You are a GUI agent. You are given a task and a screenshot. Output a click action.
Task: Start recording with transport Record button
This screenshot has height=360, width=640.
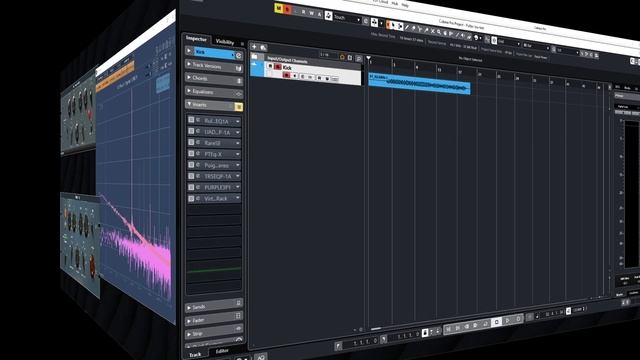click(x=518, y=319)
